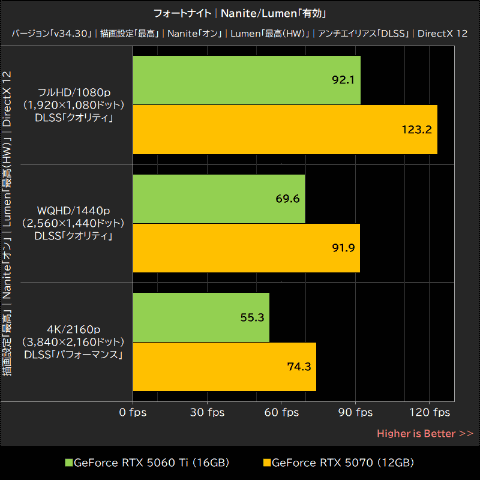Viewport: 480px width, 480px height.
Task: Click the 30 fps axis label
Action: (207, 412)
